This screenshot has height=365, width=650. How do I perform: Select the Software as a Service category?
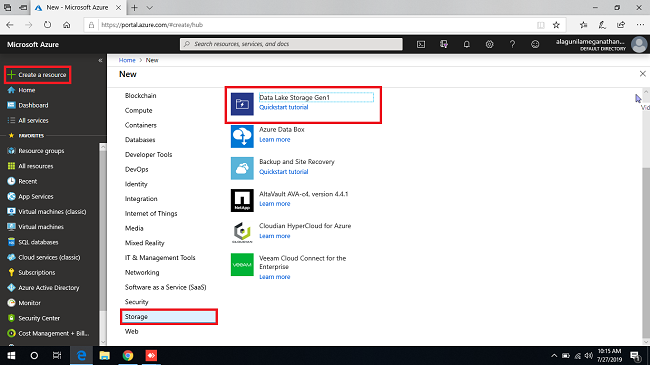[165, 287]
